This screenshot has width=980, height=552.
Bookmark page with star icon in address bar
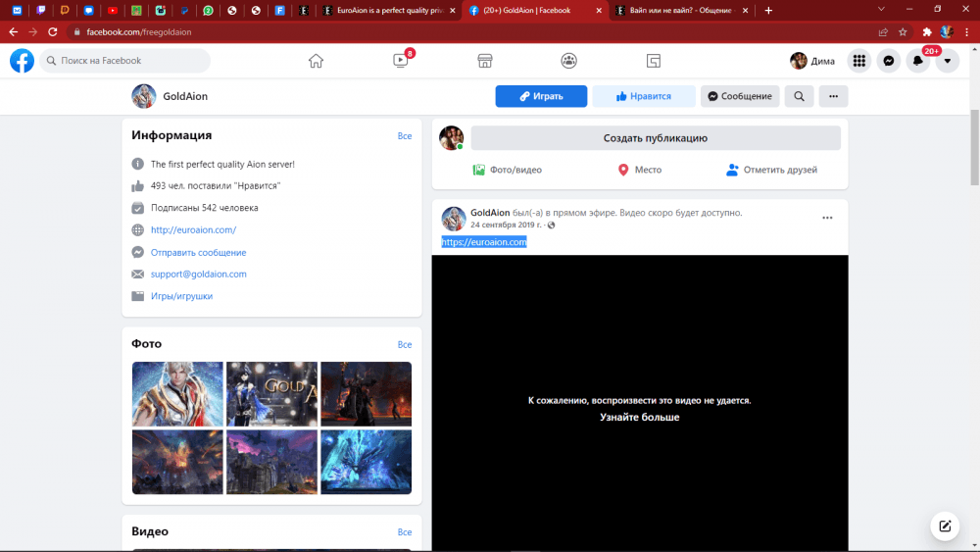tap(903, 31)
